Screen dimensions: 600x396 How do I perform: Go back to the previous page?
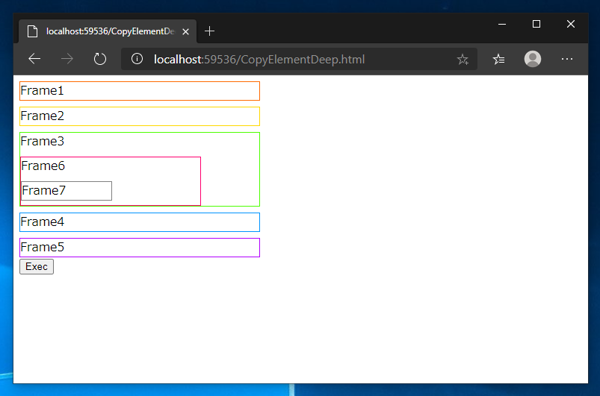[34, 59]
